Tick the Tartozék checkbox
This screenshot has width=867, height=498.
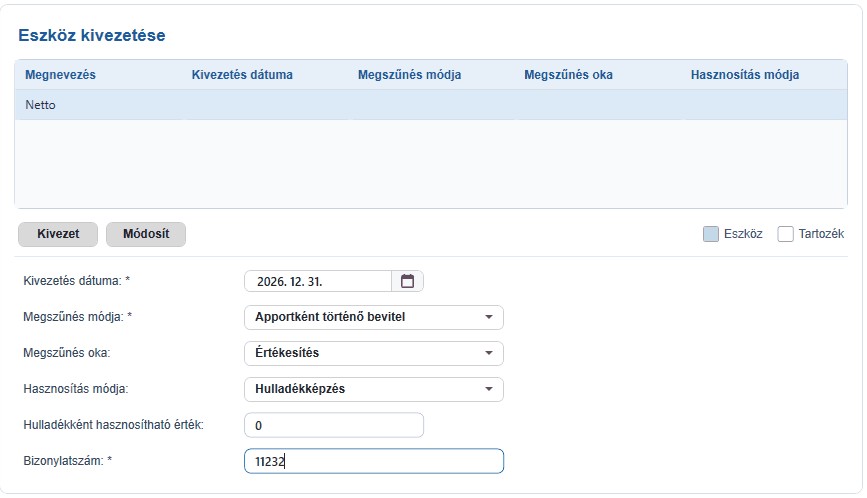785,234
